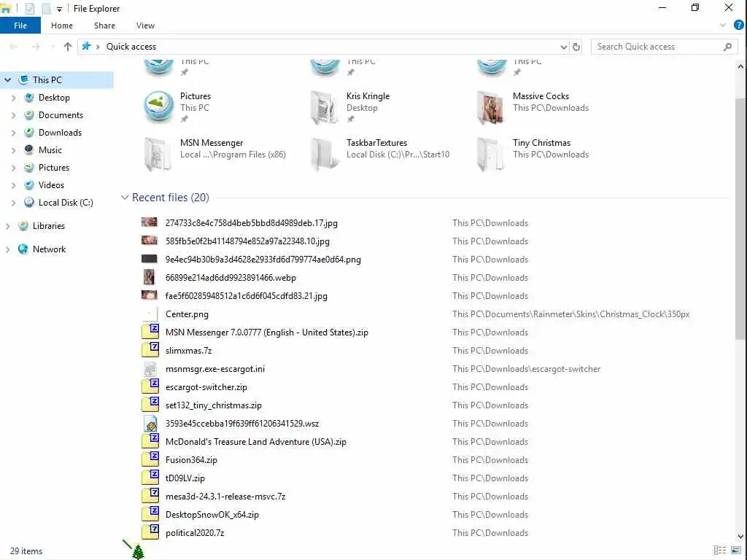This screenshot has width=747, height=560.
Task: Click the vertical scrollbar down arrow
Action: click(x=740, y=537)
